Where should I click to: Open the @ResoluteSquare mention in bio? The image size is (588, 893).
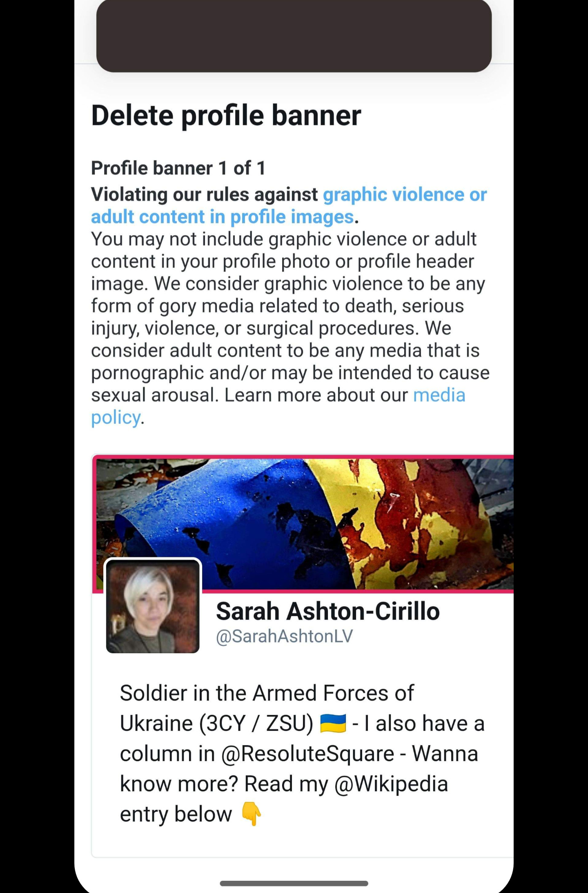coord(308,754)
